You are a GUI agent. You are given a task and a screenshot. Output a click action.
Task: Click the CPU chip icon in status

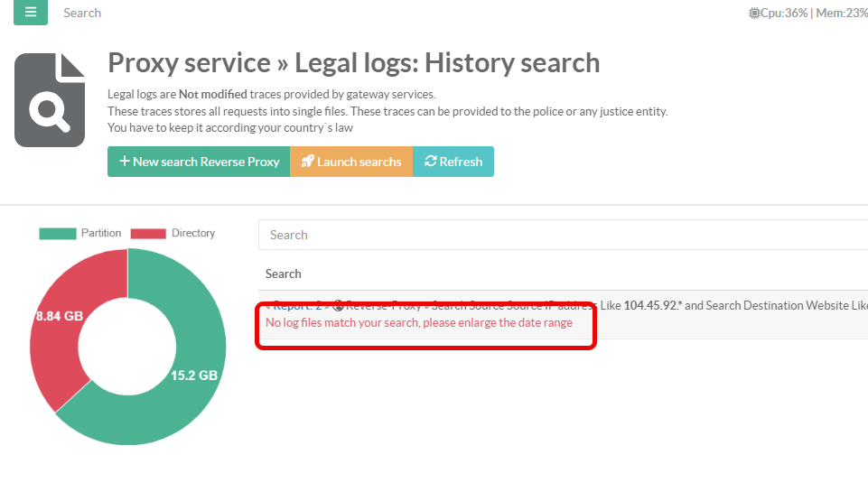pyautogui.click(x=754, y=14)
